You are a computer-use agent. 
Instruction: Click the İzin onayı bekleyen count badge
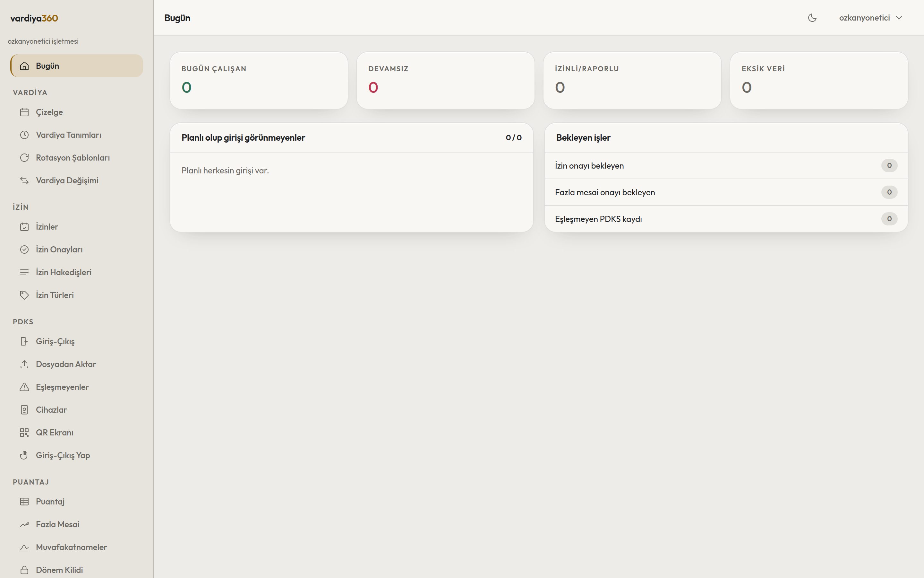pos(889,165)
